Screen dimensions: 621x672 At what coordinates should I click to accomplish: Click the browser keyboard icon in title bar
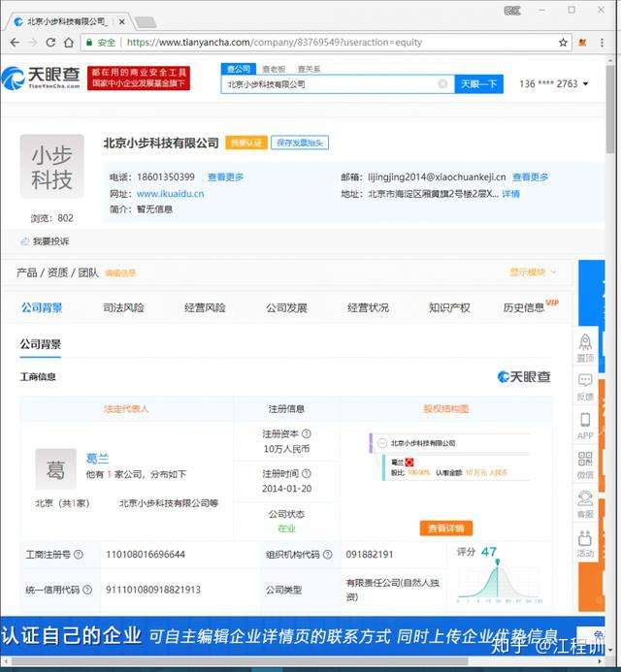(512, 11)
